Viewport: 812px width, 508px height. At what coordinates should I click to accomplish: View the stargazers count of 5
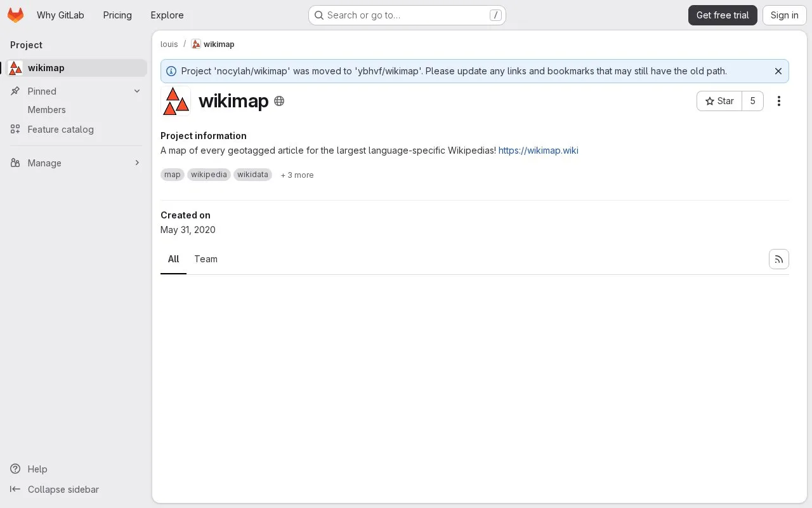coord(752,101)
